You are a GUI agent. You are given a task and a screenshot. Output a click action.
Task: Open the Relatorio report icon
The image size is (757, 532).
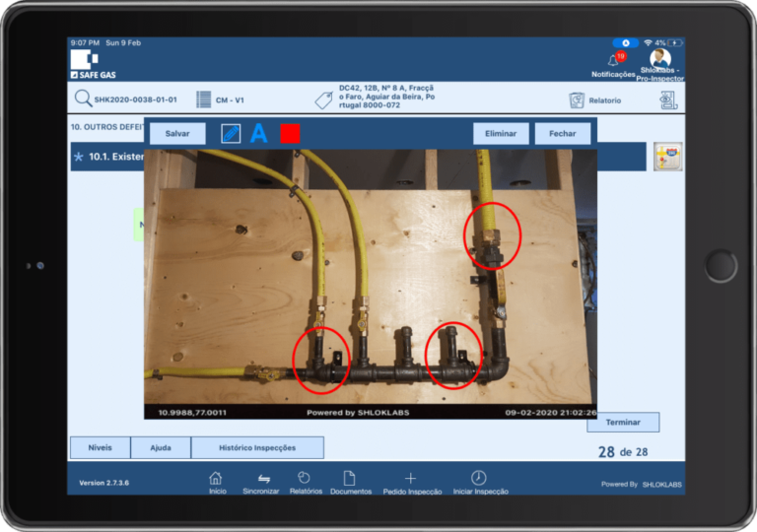577,100
